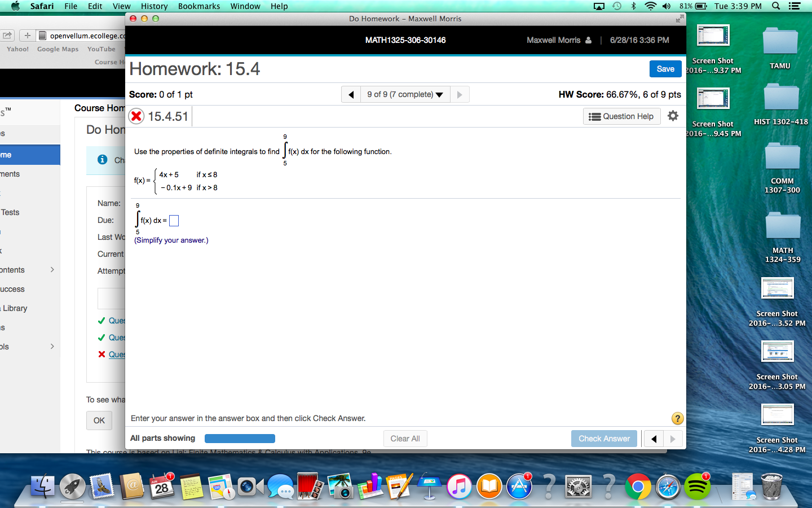Expand the 'ols' sidebar chevron
Screen dimensions: 812x508
52,346
